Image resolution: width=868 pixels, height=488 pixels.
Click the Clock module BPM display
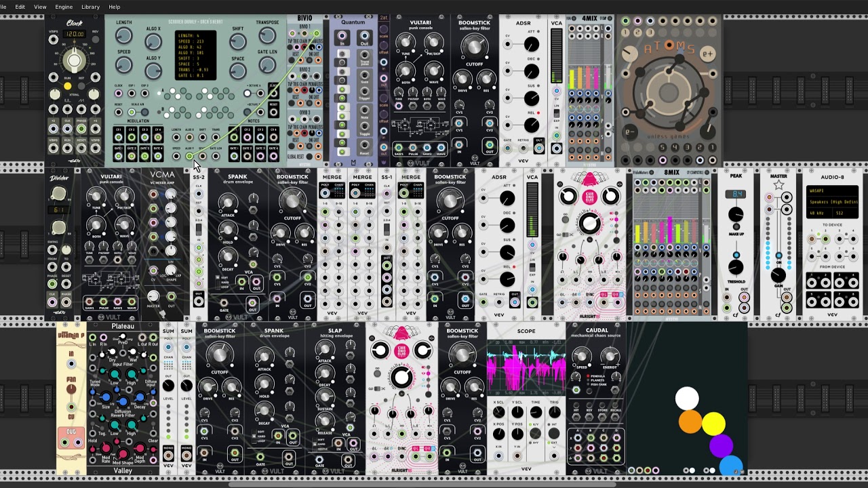[75, 34]
